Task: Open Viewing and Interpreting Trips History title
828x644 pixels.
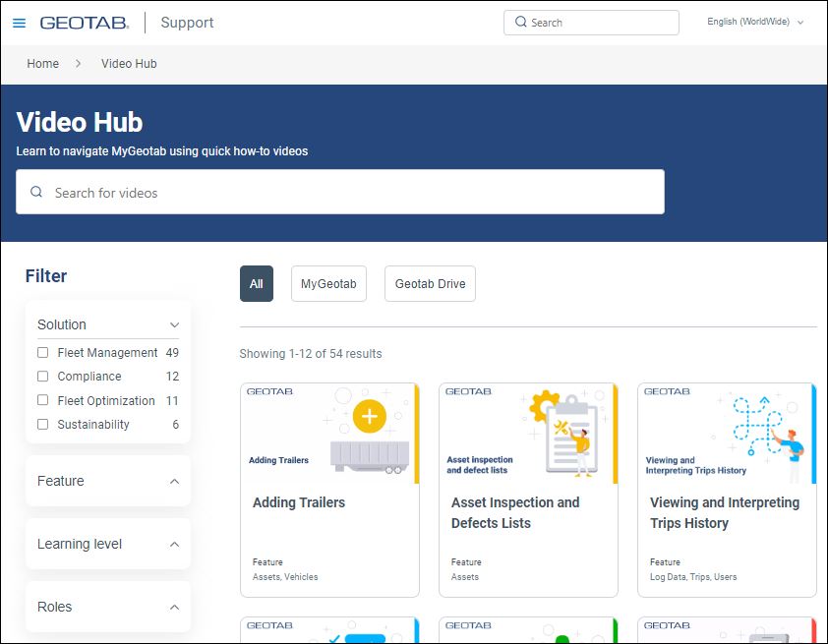Action: click(725, 512)
